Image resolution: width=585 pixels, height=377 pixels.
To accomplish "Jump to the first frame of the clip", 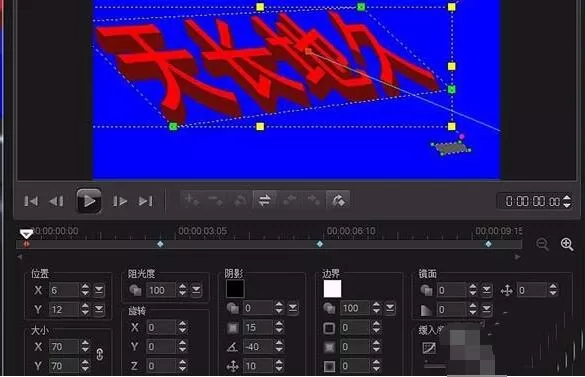I will coord(31,202).
